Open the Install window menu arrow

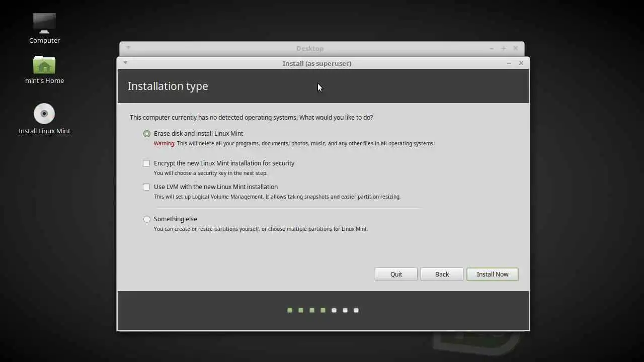pyautogui.click(x=125, y=63)
